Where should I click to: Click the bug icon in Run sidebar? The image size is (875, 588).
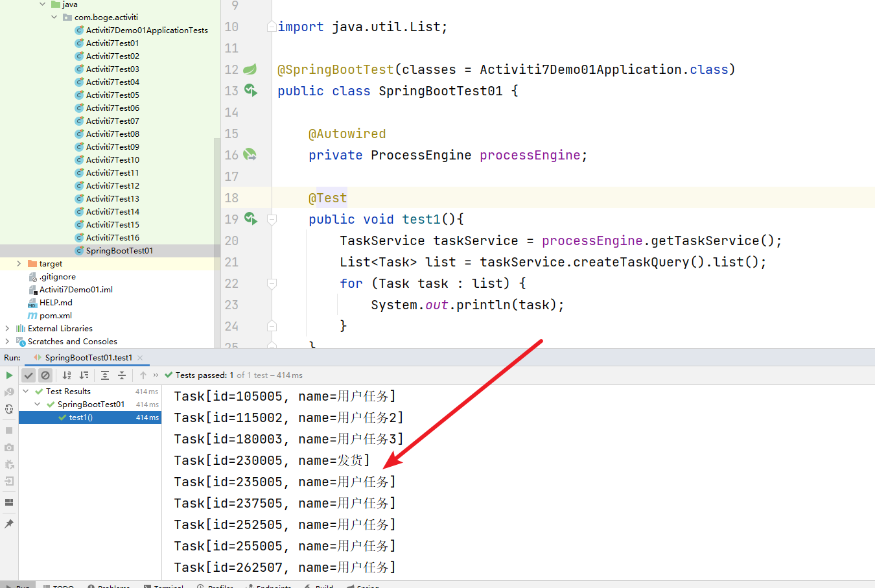9,464
